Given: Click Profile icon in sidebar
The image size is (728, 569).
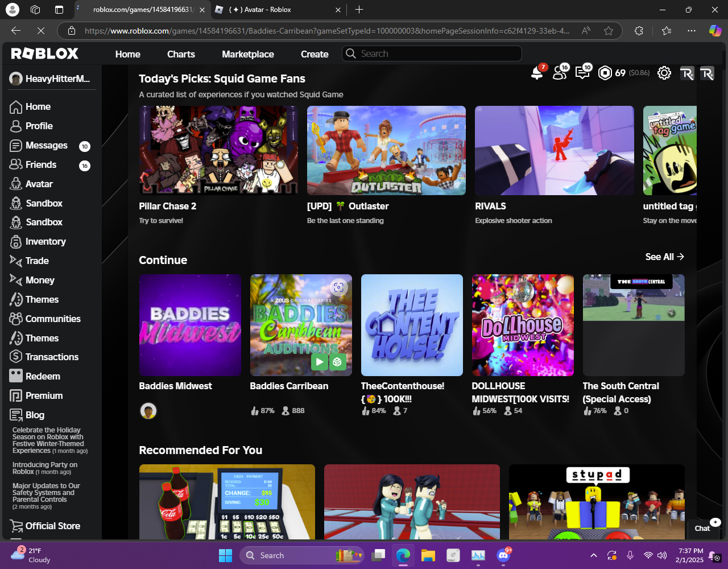Looking at the screenshot, I should point(16,126).
